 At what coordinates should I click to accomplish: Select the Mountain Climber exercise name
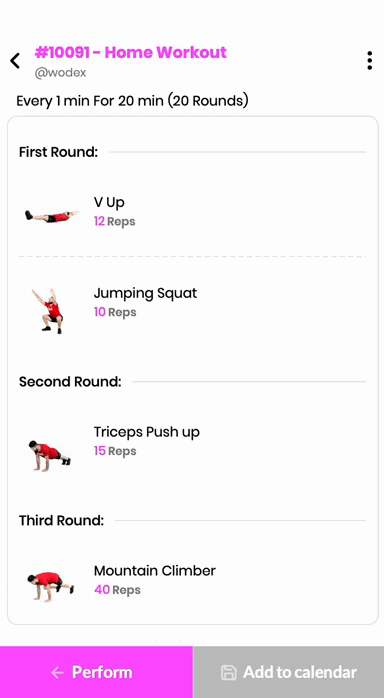[x=155, y=571]
